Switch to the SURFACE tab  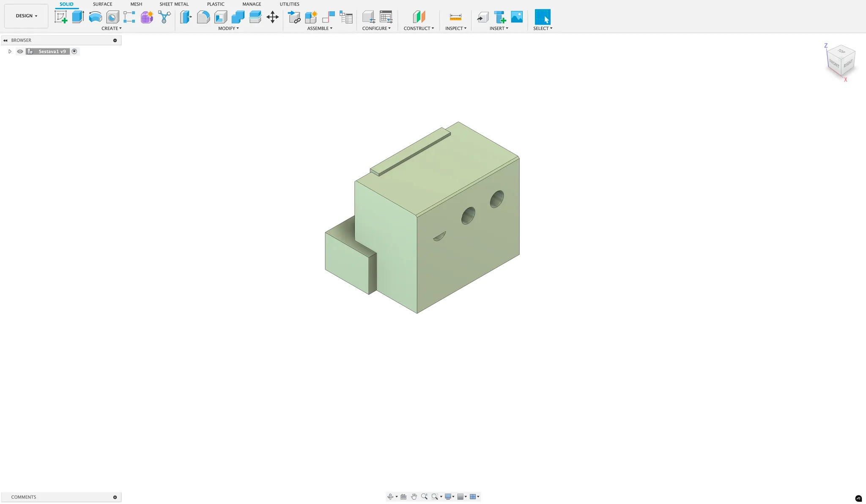pos(102,4)
